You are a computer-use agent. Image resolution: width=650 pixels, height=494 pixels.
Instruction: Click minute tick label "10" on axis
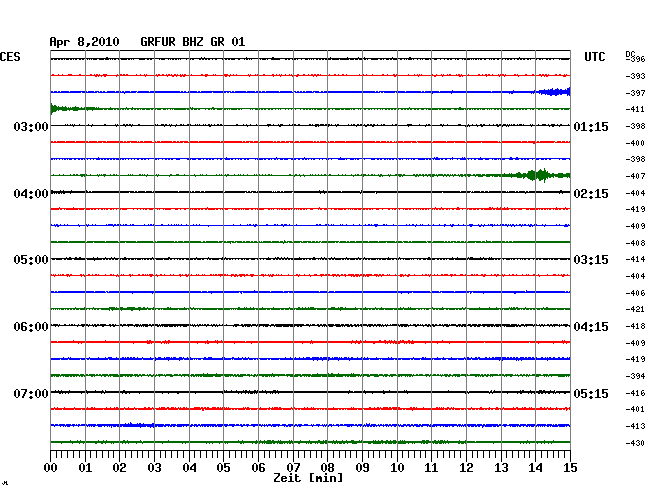point(397,467)
